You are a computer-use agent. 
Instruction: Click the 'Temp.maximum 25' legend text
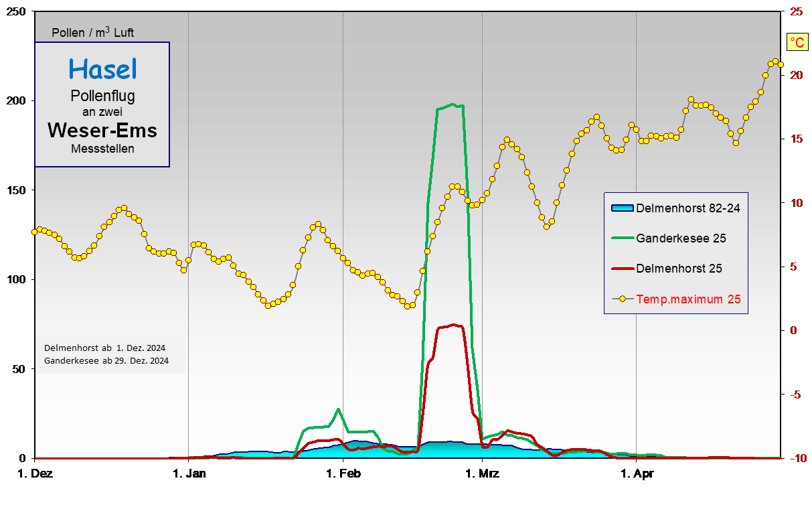688,299
